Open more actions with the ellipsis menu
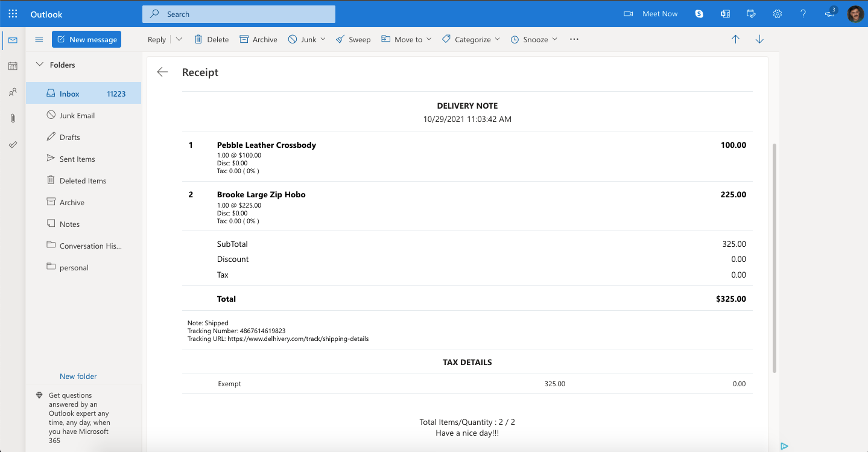Image resolution: width=868 pixels, height=452 pixels. coord(573,39)
